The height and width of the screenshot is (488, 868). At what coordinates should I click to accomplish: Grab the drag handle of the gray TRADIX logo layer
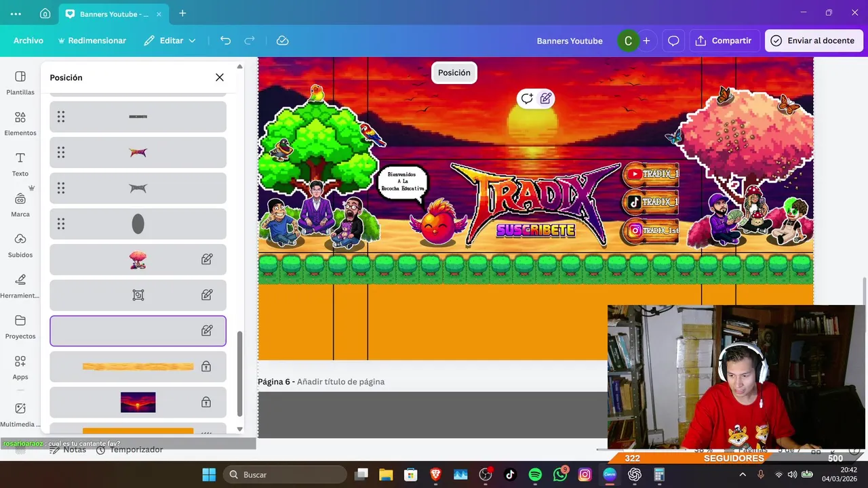[x=61, y=188]
